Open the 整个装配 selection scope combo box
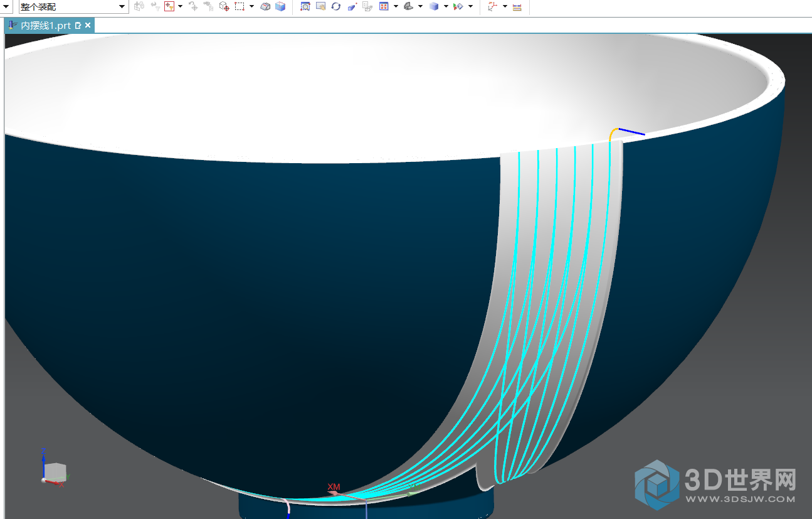 pos(73,6)
